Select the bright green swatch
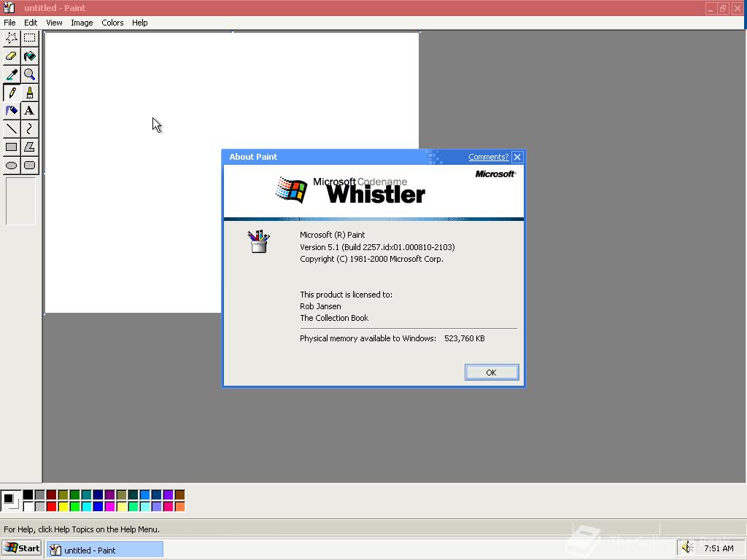Screen dimensions: 747x560 (75, 506)
